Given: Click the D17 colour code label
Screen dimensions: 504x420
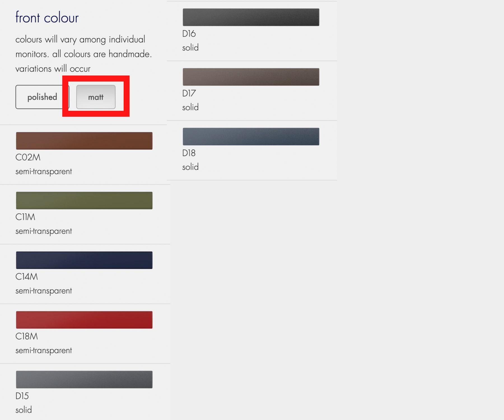Looking at the screenshot, I should pyautogui.click(x=189, y=93).
